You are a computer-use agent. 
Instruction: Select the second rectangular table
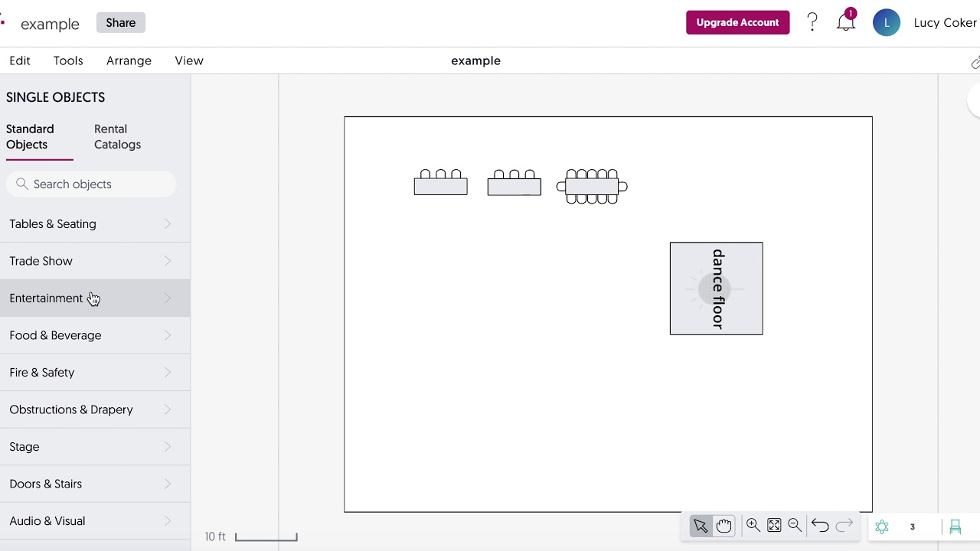[x=514, y=182]
